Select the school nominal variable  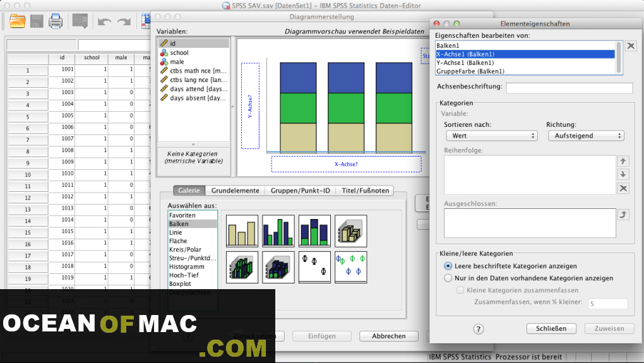193,52
